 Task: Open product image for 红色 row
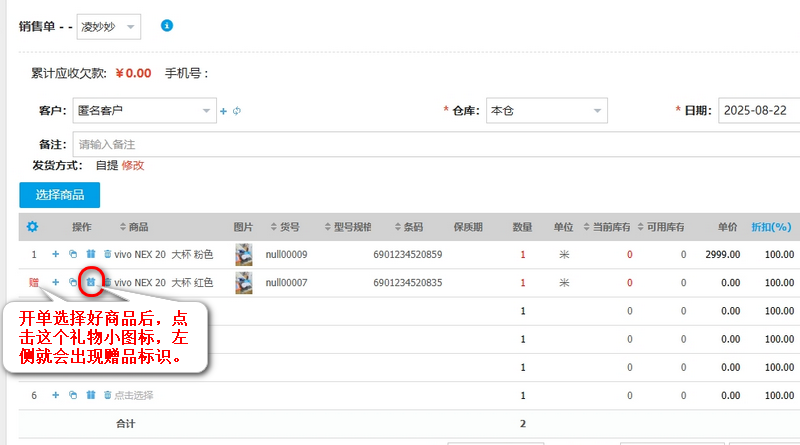pos(244,282)
